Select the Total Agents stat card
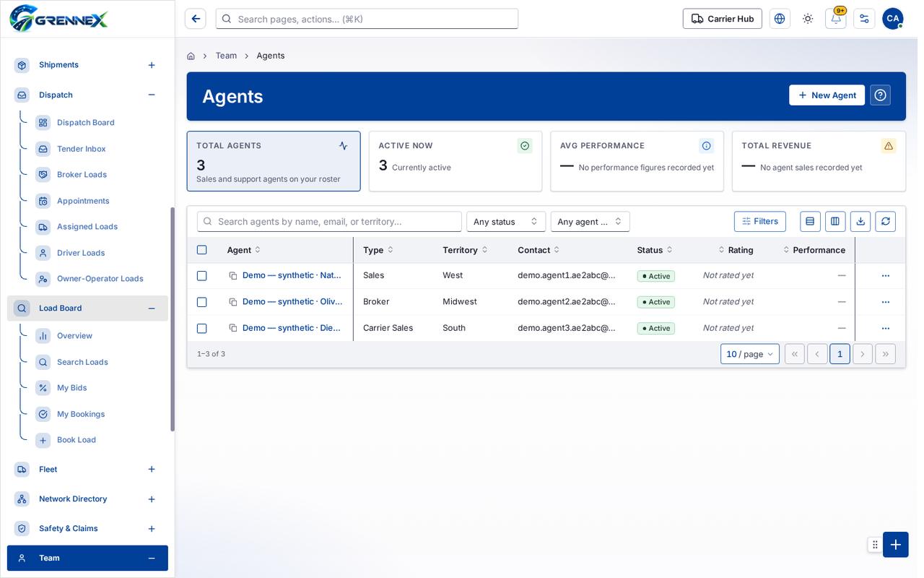Viewport: 924px width, 578px height. 274,161
